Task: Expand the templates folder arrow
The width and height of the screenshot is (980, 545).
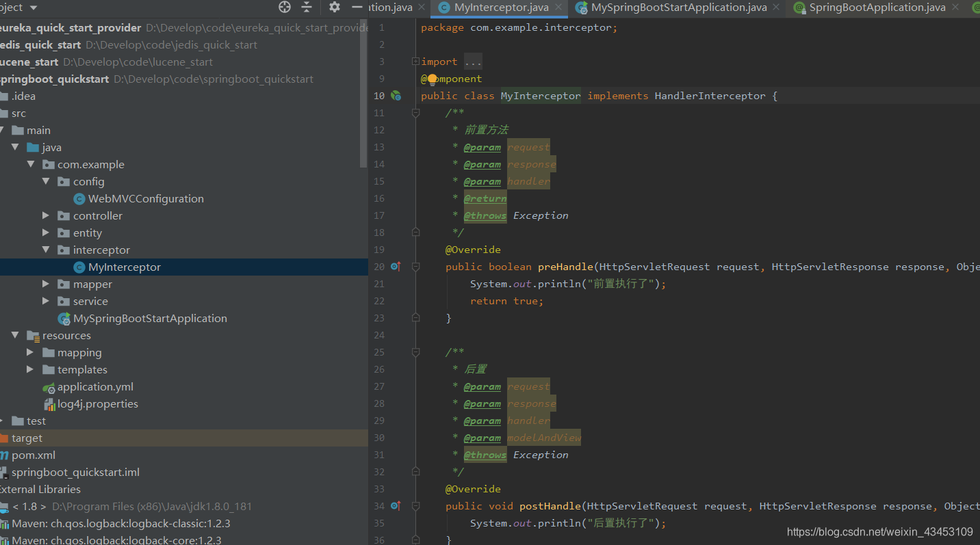Action: tap(30, 369)
